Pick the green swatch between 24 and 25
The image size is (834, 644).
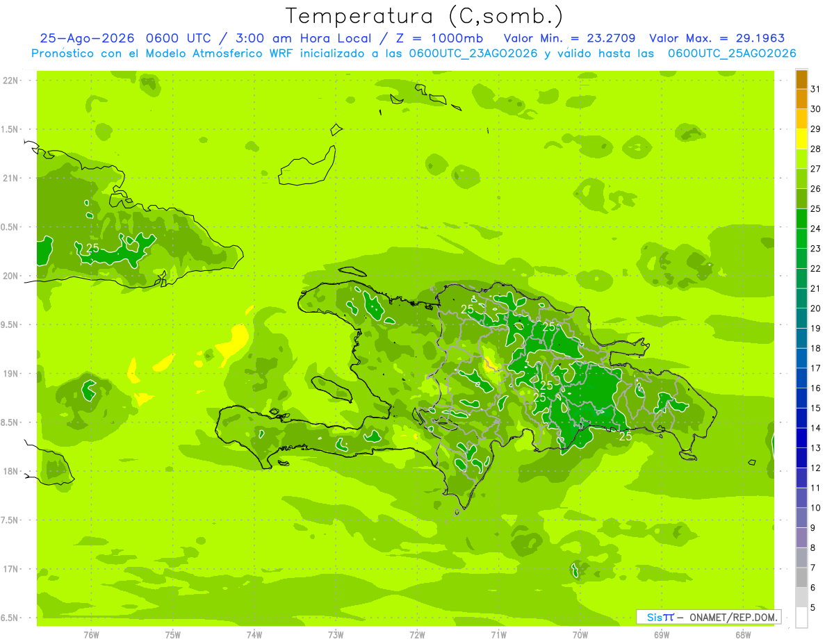801,218
